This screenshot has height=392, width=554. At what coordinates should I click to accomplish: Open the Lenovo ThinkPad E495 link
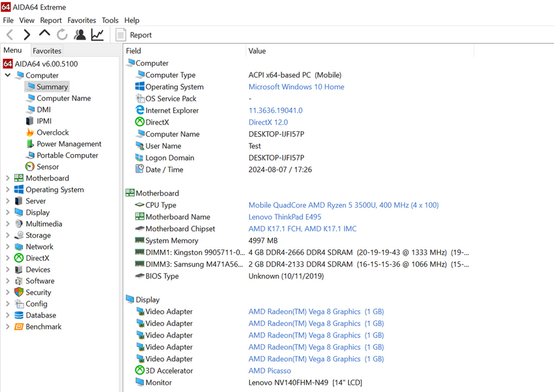285,217
